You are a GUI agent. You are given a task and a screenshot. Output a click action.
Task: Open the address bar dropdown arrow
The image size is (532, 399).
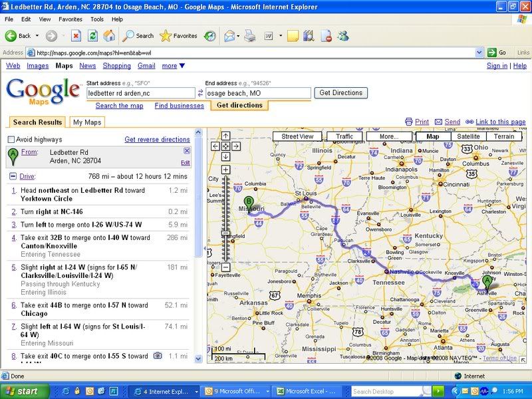[x=479, y=53]
